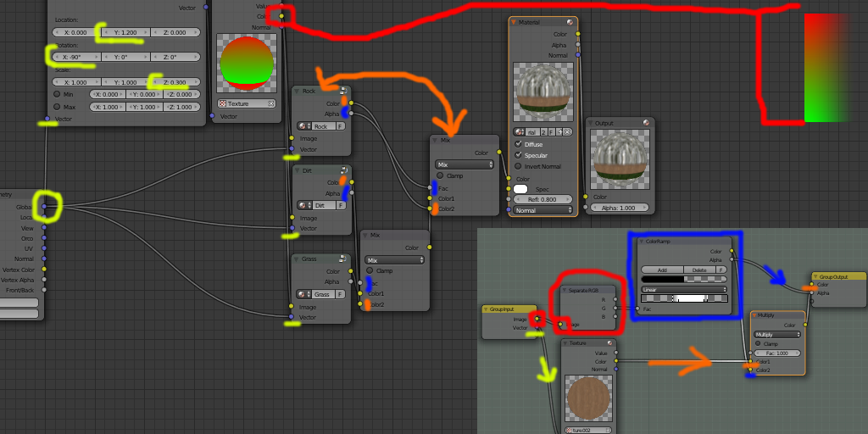Screen dimensions: 868x434
Task: Collapse the Material node with its triangle
Action: click(x=515, y=22)
